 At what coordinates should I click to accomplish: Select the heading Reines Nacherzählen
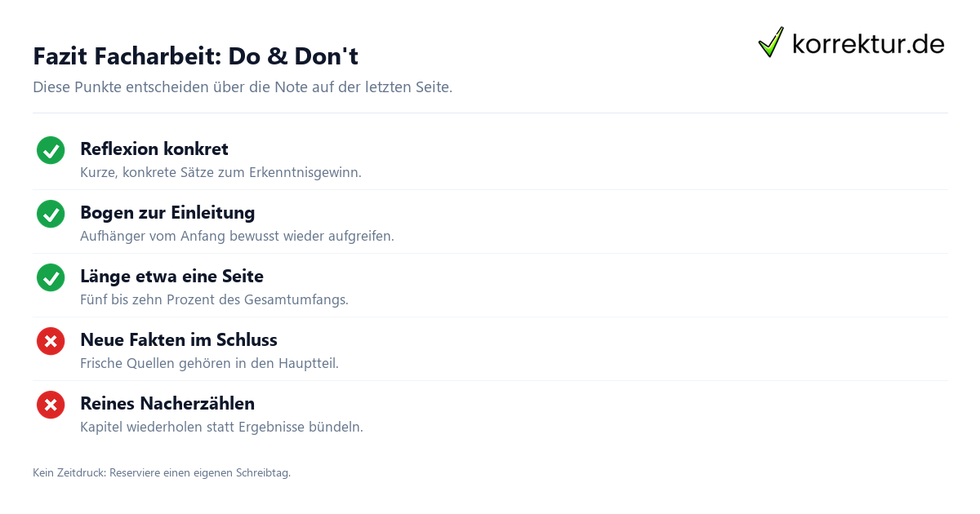[x=167, y=404]
